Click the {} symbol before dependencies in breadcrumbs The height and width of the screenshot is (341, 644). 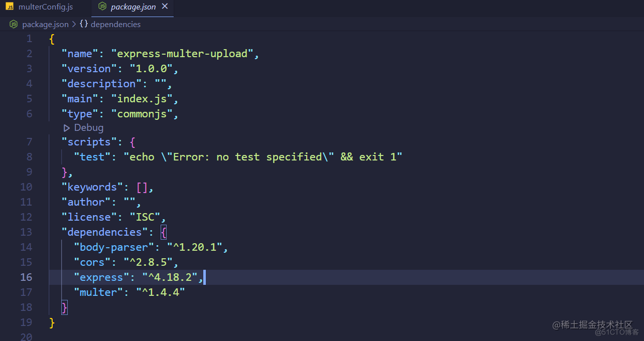83,24
